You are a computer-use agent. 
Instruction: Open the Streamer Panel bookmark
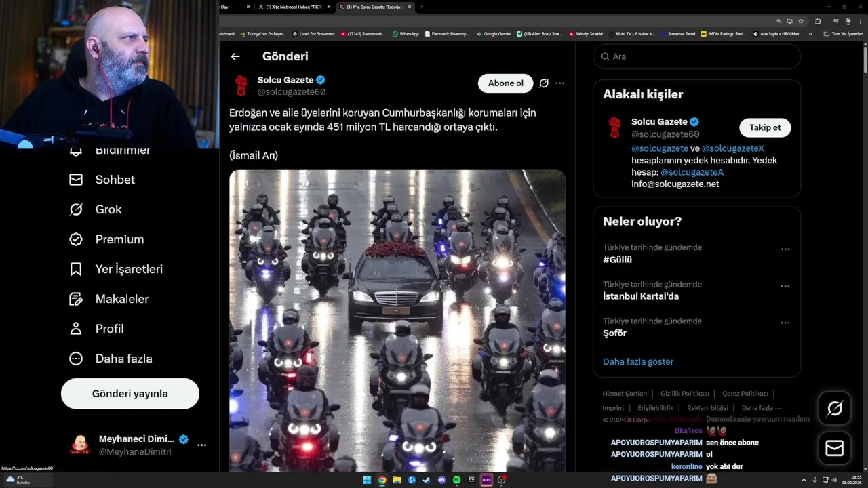coord(678,33)
